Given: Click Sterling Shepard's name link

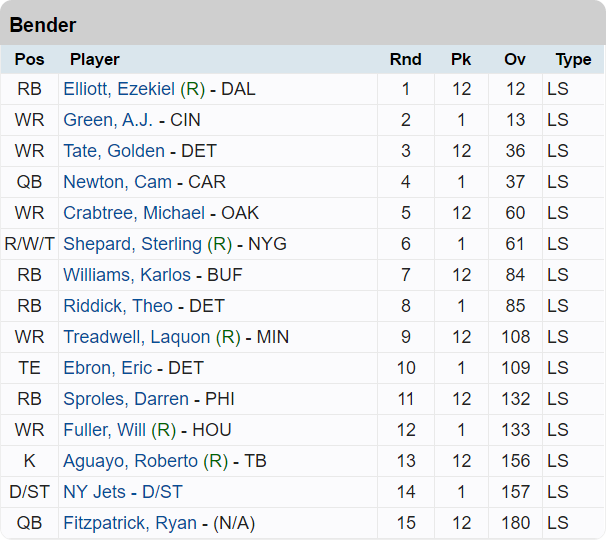Looking at the screenshot, I should (x=132, y=244).
